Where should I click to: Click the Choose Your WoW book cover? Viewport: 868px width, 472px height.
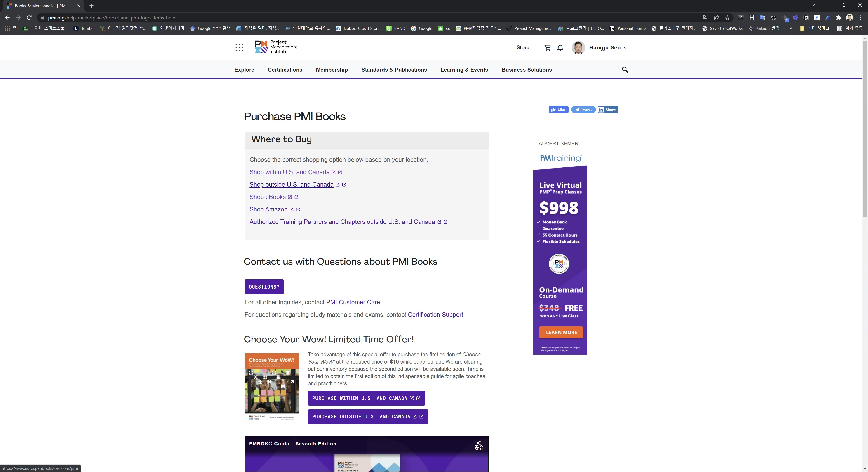(271, 388)
